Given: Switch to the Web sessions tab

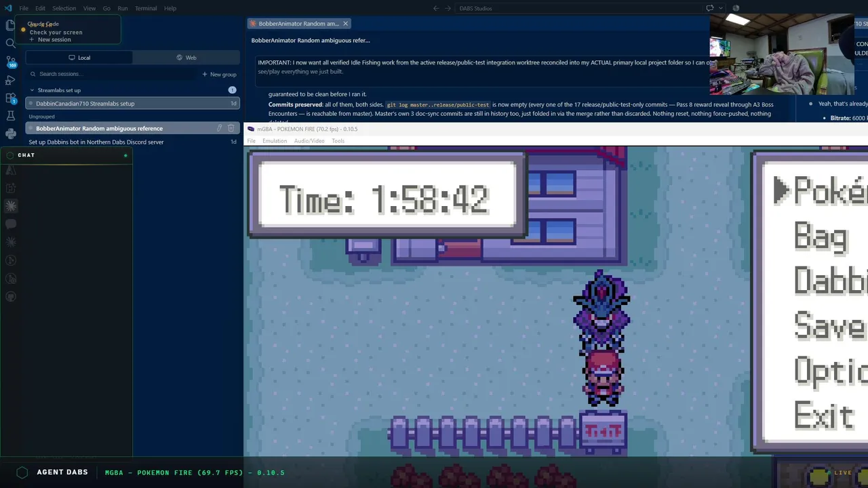Looking at the screenshot, I should point(186,58).
